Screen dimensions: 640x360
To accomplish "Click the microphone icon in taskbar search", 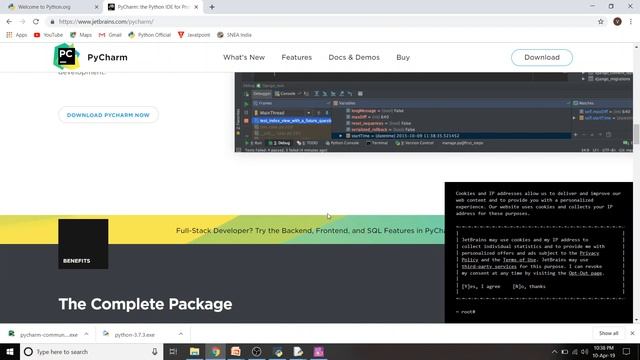I will point(155,351).
